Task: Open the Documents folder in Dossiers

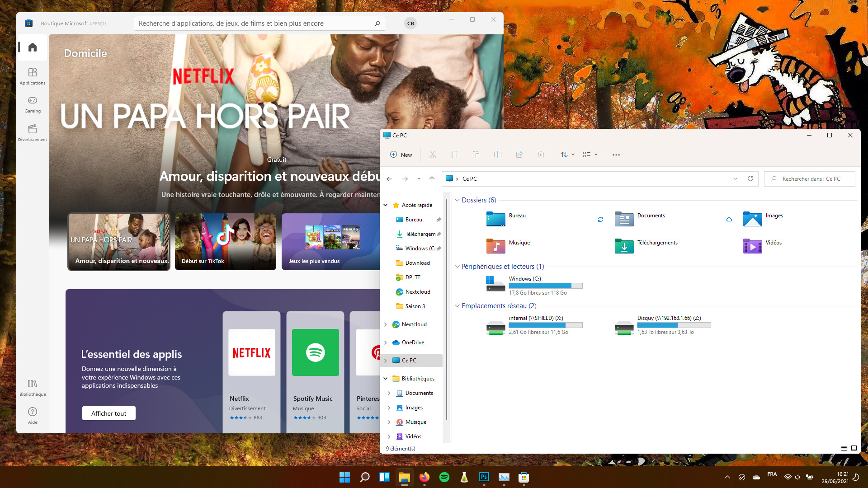Action: 640,219
